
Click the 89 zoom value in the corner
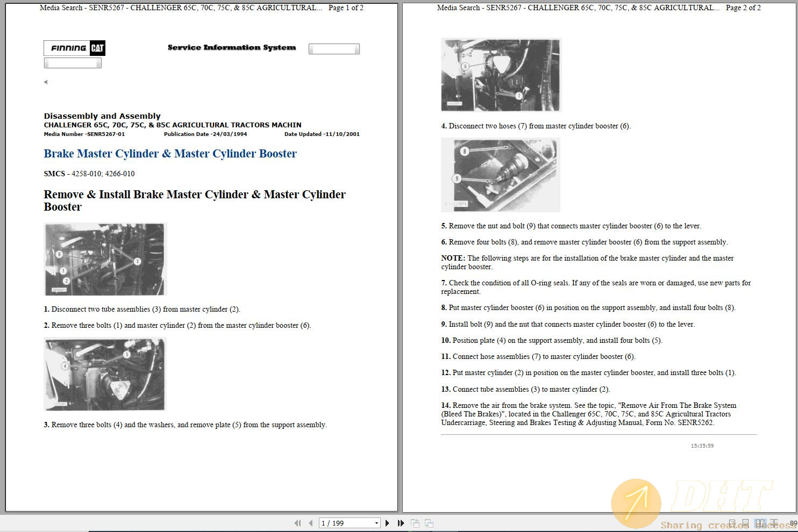pos(794,523)
